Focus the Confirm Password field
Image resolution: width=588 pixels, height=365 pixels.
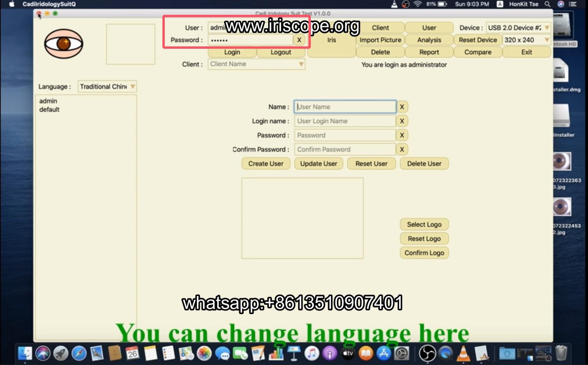coord(345,149)
